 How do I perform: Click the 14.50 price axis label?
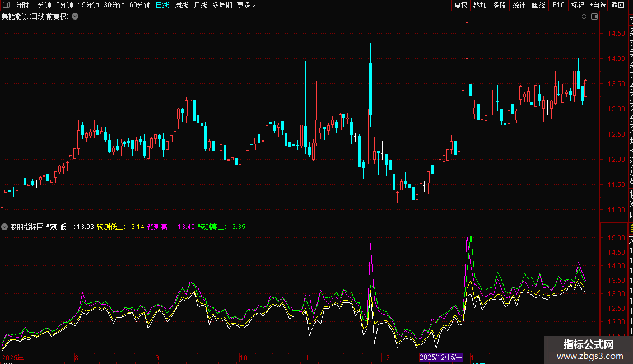pos(616,34)
